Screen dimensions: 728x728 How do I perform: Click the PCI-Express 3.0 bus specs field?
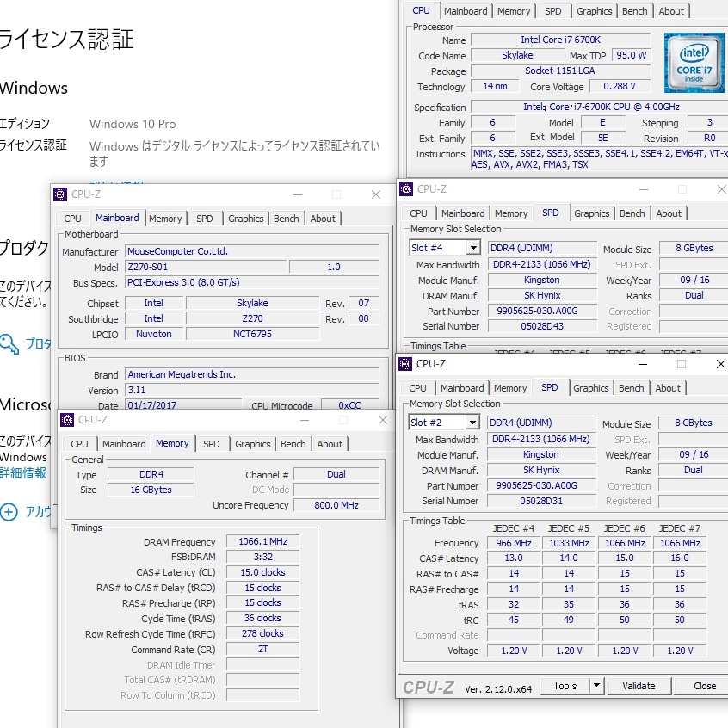tap(251, 282)
